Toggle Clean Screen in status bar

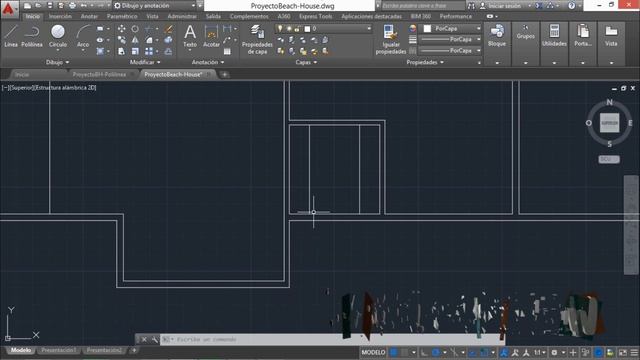(x=623, y=352)
